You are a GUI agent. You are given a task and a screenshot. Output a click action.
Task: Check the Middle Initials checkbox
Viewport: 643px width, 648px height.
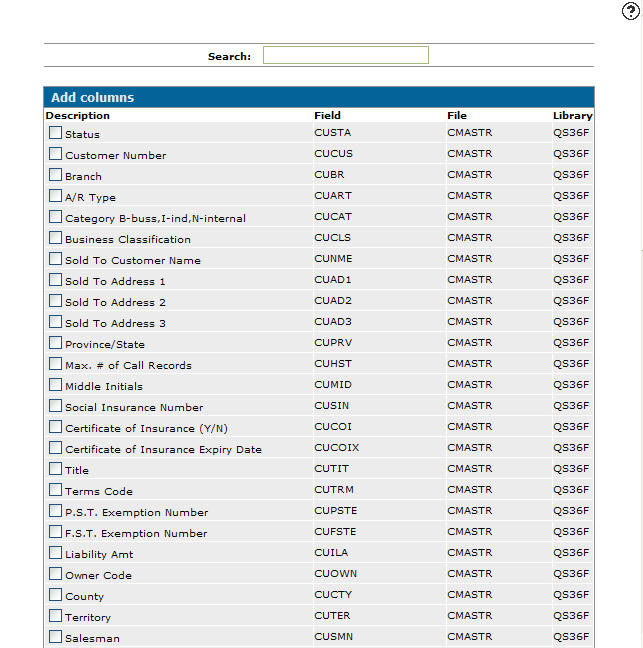pos(55,385)
